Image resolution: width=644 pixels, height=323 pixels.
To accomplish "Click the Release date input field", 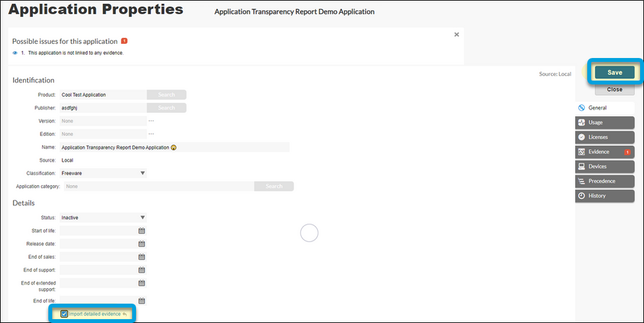I will tap(99, 244).
